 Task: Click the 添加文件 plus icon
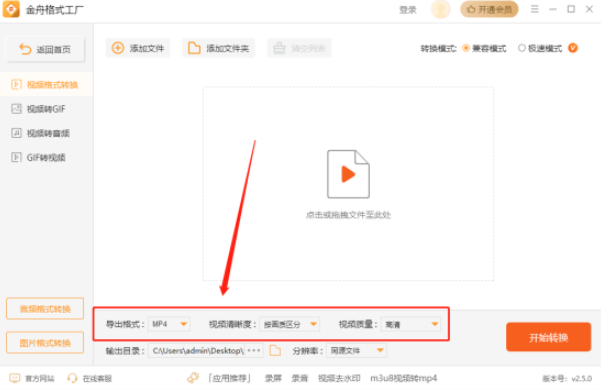[x=118, y=48]
